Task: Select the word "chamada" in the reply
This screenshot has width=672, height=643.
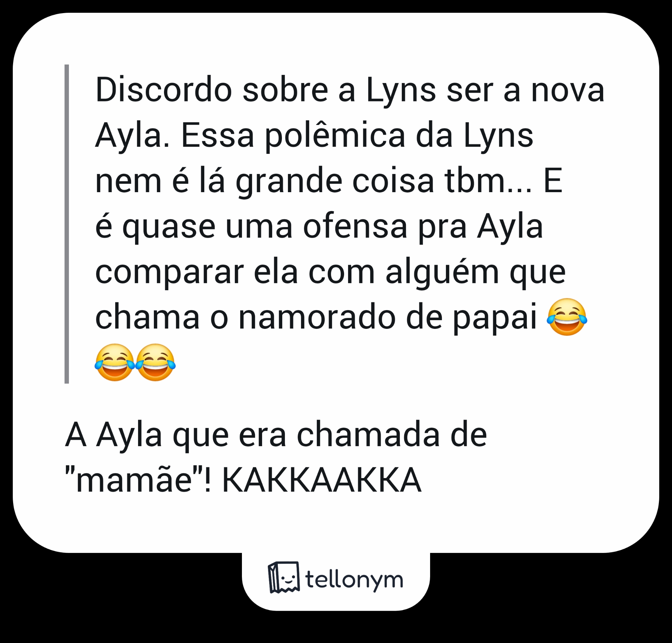Action: pos(368,435)
